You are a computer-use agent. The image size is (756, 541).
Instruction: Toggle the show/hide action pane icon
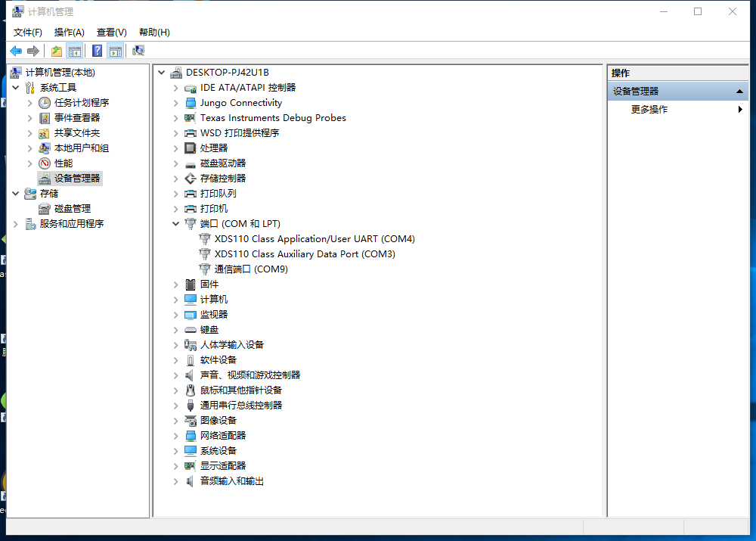[116, 51]
